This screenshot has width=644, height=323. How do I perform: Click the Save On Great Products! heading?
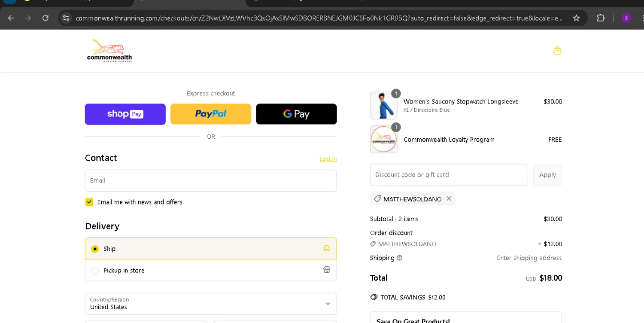click(x=413, y=320)
